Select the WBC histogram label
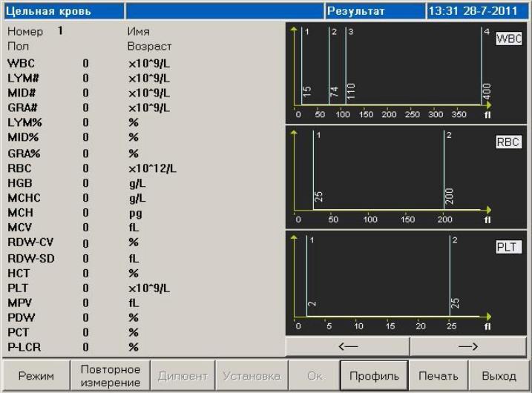532x393 pixels. pyautogui.click(x=509, y=39)
